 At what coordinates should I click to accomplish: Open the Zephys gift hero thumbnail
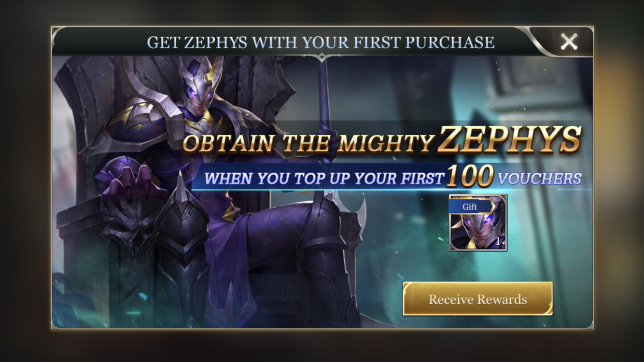tap(478, 223)
